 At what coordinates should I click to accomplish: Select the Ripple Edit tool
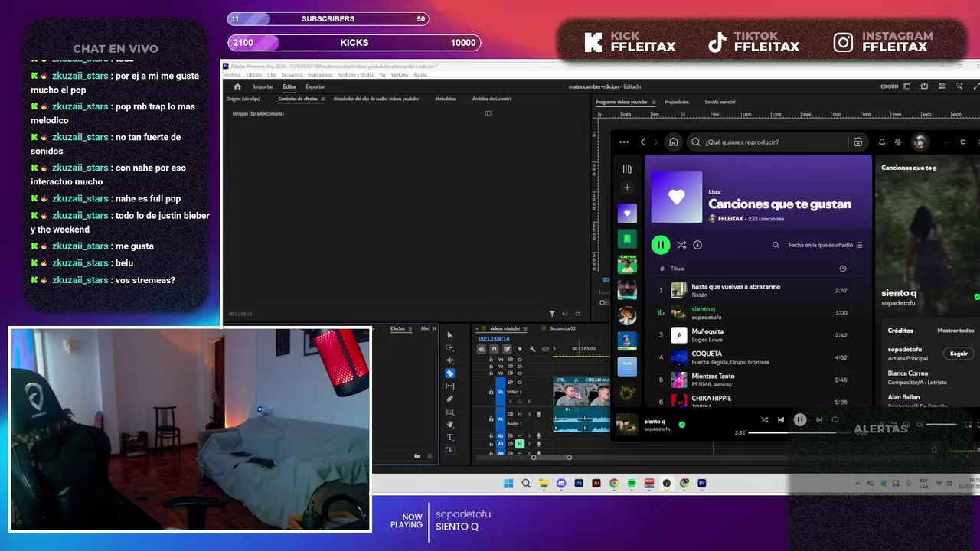coord(450,360)
